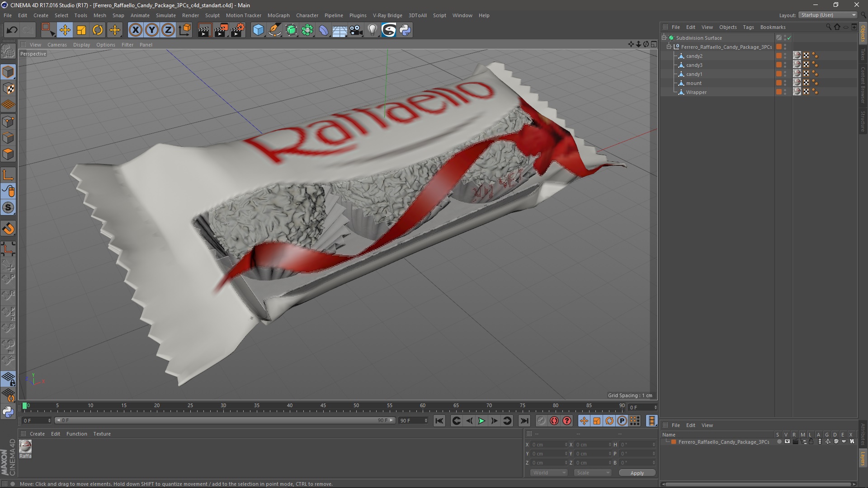Screen dimensions: 868x488
Task: Open the MoGraph menu
Action: tap(278, 15)
